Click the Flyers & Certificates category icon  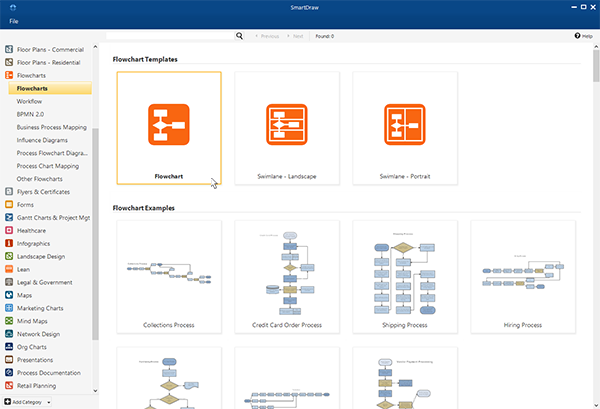9,192
